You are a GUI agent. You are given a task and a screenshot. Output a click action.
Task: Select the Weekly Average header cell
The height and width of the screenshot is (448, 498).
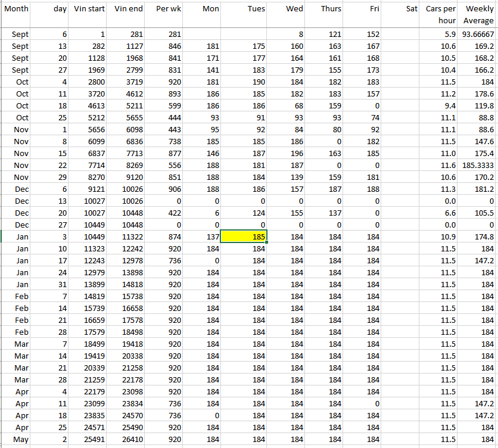point(478,14)
